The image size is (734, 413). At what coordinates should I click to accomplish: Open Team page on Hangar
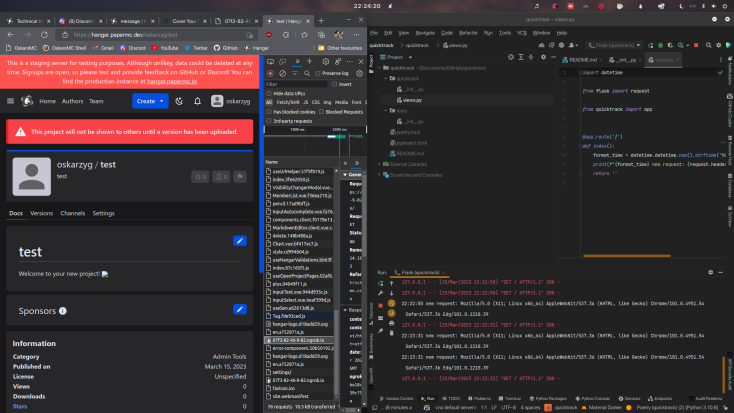[96, 101]
